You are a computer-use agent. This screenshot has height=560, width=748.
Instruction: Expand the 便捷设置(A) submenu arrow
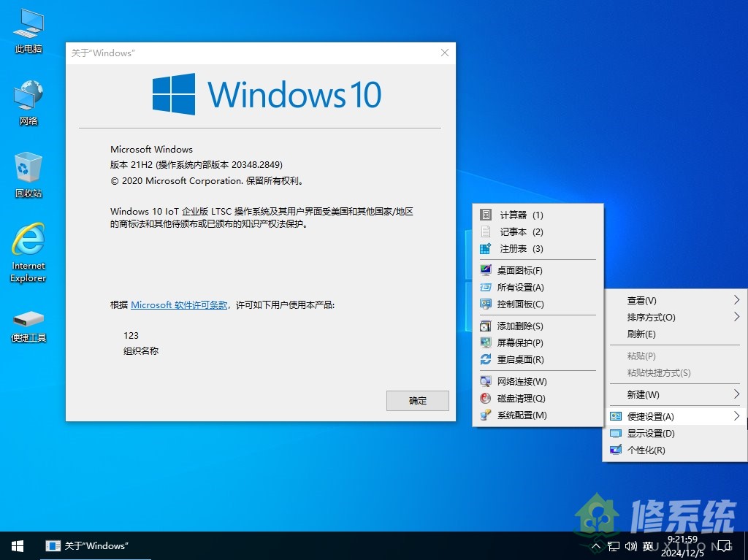pos(736,416)
